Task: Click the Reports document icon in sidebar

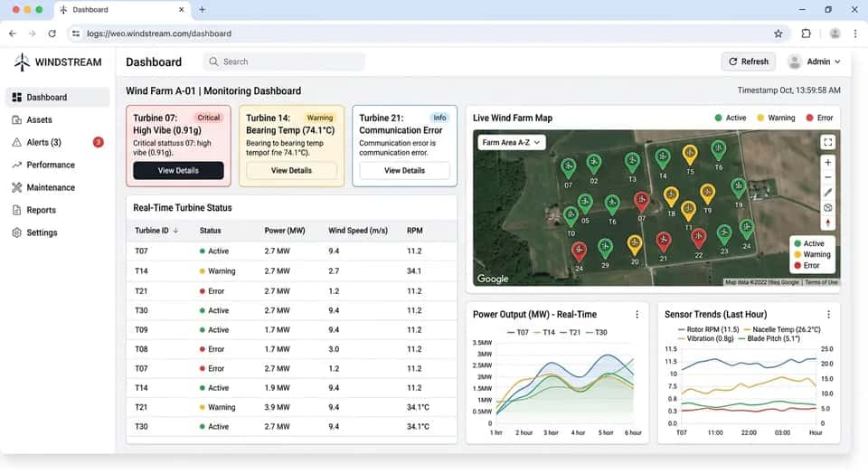Action: coord(16,211)
